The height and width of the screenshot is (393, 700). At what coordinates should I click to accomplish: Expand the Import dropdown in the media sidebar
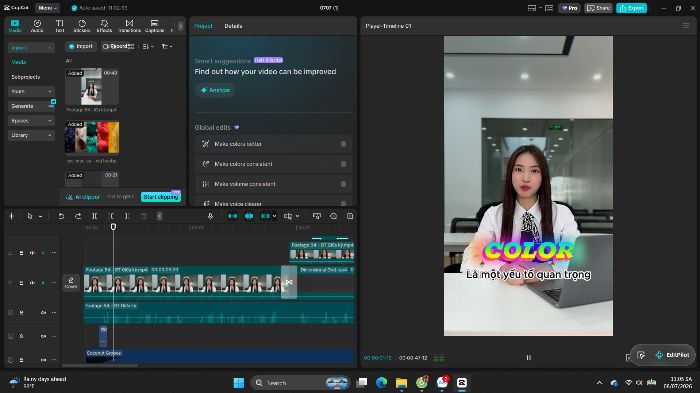tap(31, 47)
